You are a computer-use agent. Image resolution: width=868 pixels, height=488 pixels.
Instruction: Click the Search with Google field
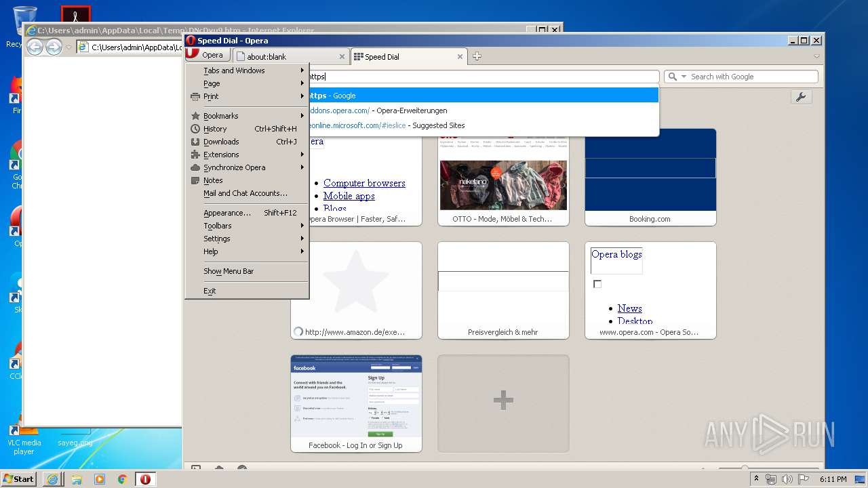[741, 77]
